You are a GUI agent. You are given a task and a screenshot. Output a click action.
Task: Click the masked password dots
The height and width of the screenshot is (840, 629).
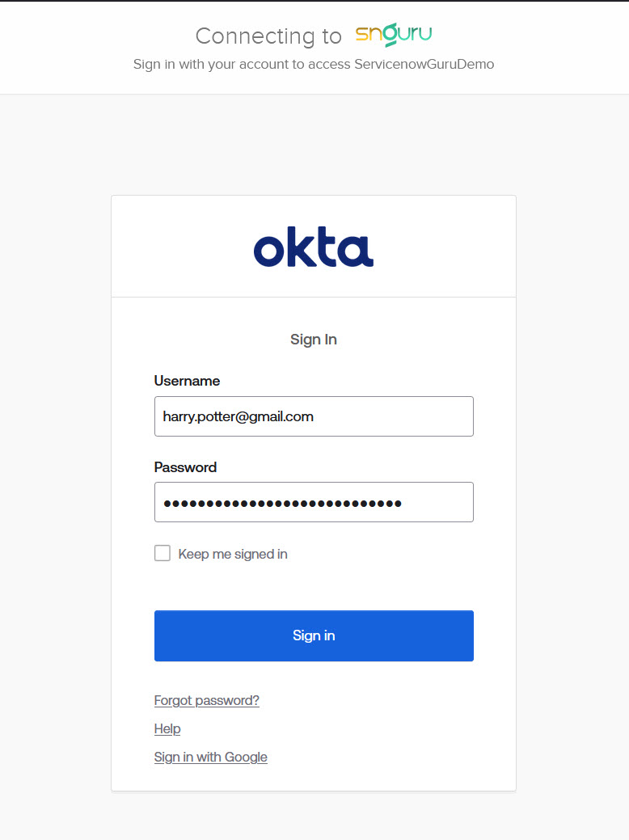pyautogui.click(x=282, y=503)
